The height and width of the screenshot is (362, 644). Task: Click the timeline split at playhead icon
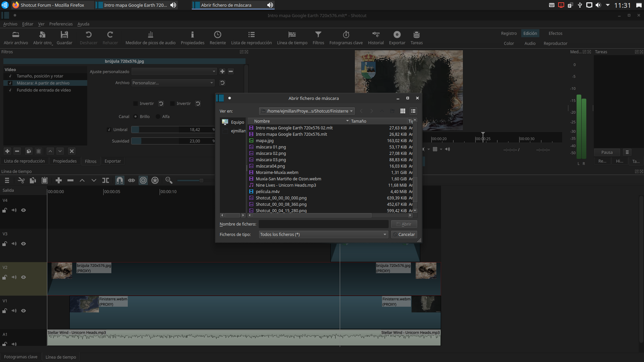tap(106, 180)
